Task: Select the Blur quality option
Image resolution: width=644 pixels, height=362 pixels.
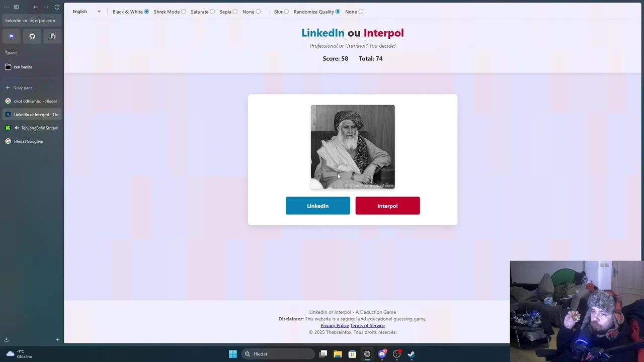Action: [286, 12]
